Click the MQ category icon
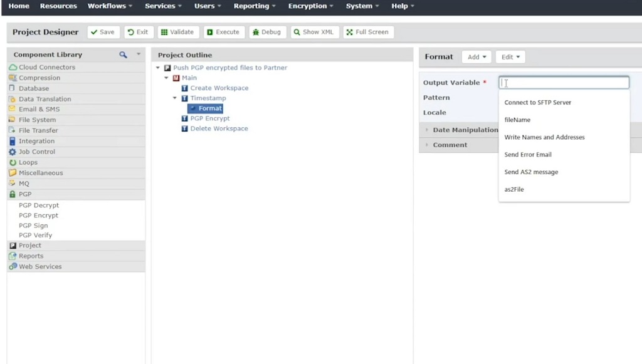Screen dimensions: 642x364 (12, 183)
